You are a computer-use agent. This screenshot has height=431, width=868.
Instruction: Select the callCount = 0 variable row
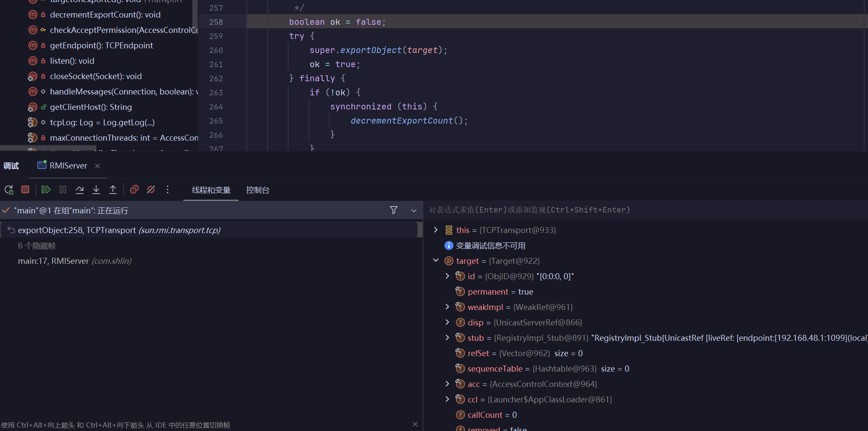[x=492, y=415]
